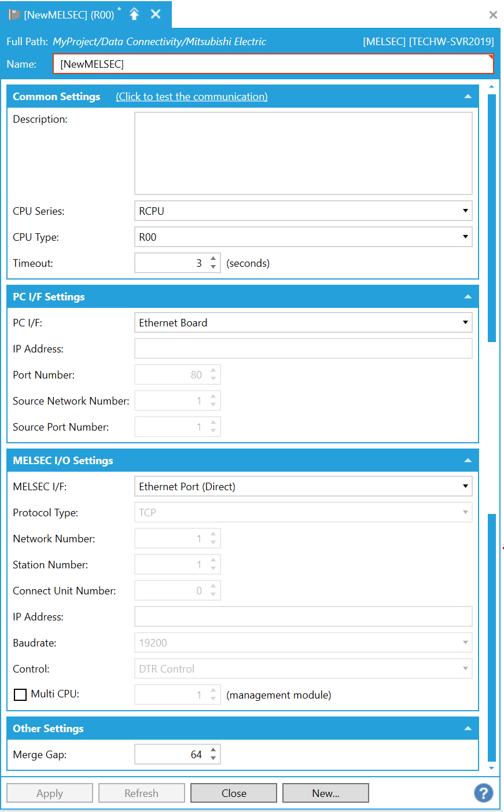
Task: Click the Other Settings header title
Action: click(48, 729)
